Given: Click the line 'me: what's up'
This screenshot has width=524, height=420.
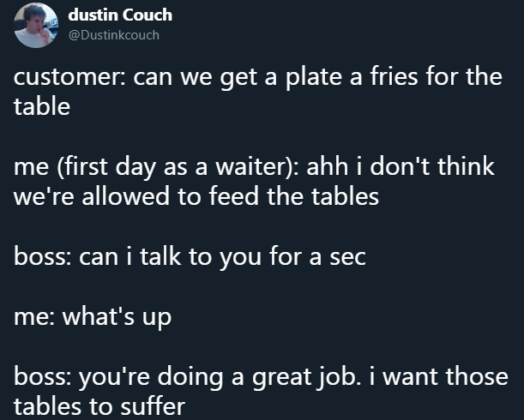Looking at the screenshot, I should click(x=93, y=316).
